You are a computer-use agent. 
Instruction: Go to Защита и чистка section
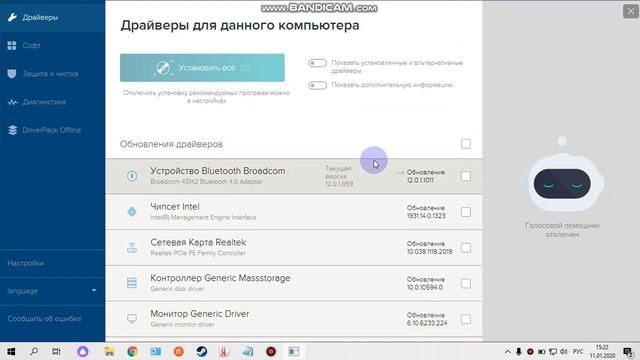[x=52, y=74]
